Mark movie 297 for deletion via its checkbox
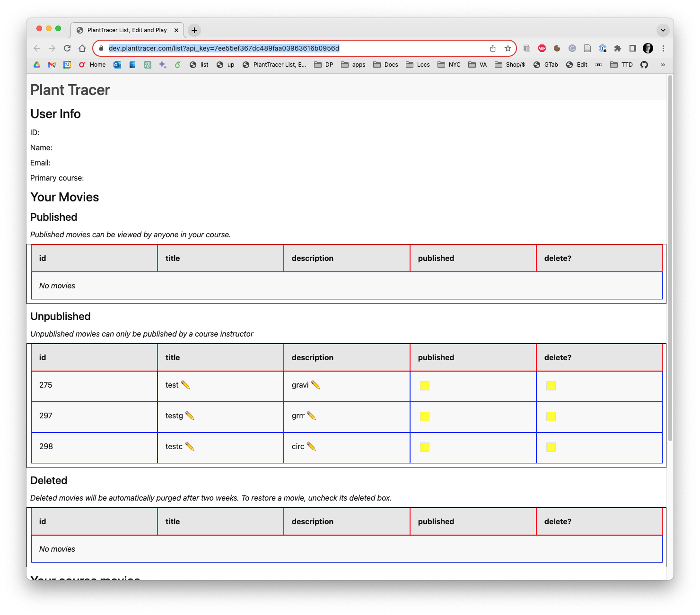Image resolution: width=700 pixels, height=615 pixels. click(550, 416)
